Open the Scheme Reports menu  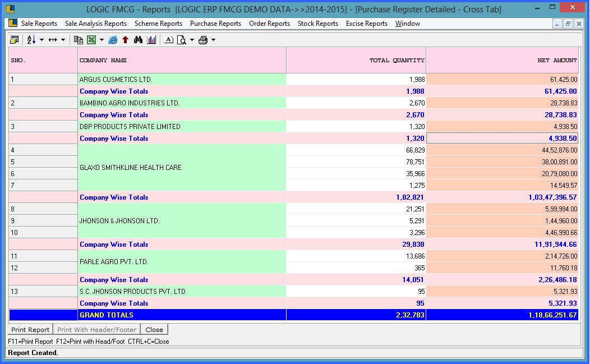(158, 24)
